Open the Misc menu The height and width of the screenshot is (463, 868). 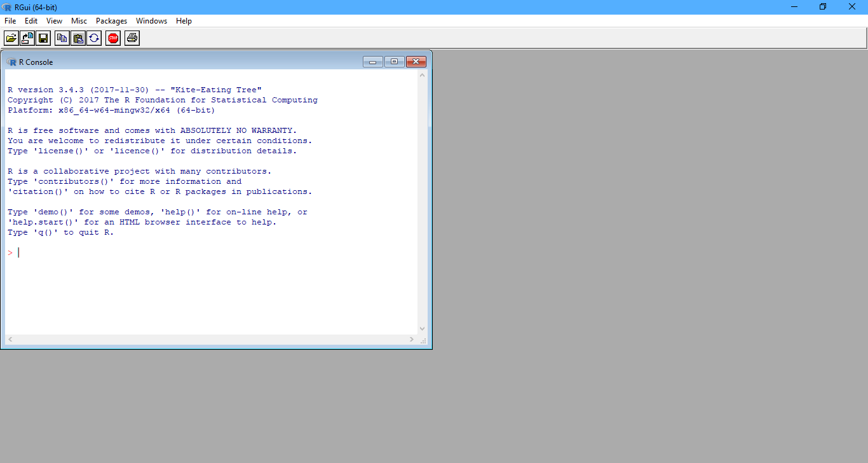79,21
